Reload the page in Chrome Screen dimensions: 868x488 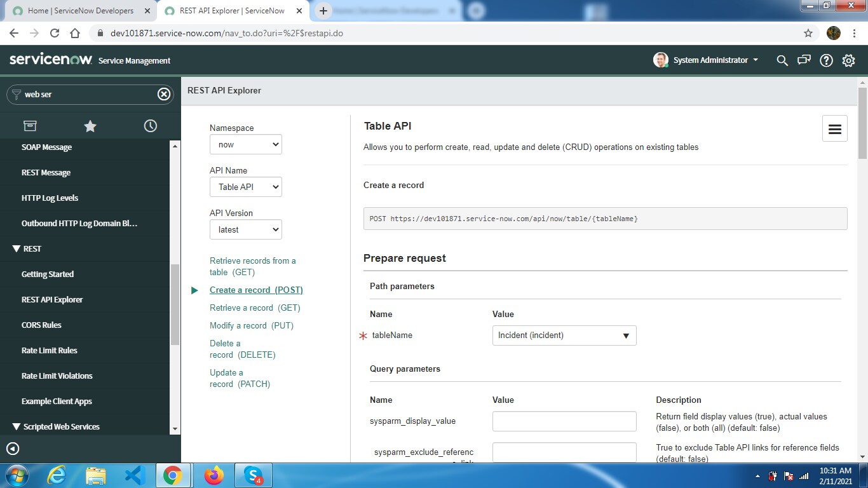point(55,33)
